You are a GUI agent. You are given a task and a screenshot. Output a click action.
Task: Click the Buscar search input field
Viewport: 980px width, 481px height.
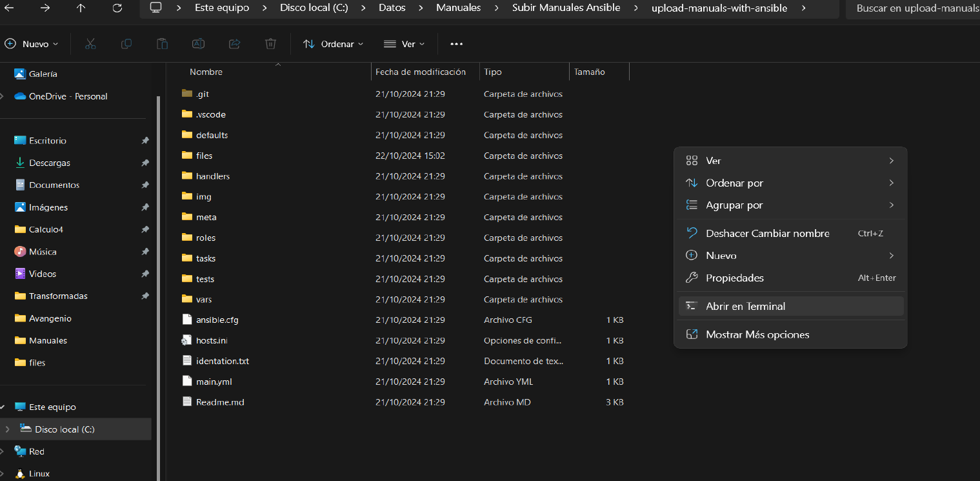tap(916, 8)
